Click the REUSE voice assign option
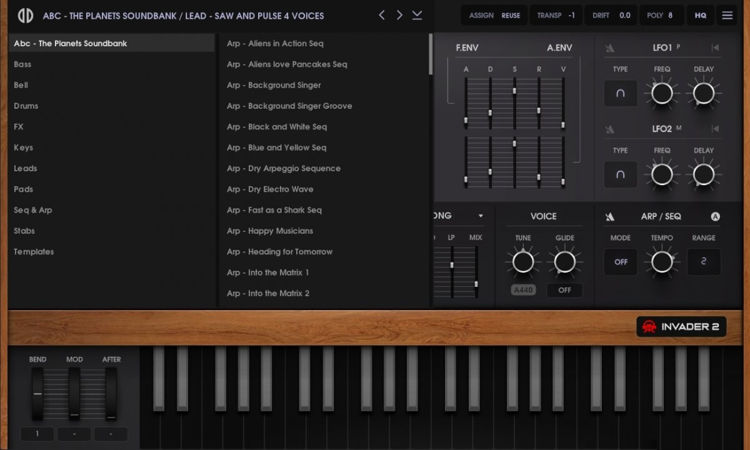Screen dimensions: 750x450 tap(510, 15)
